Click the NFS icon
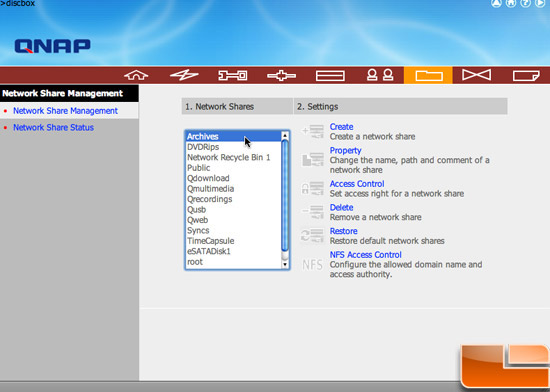The height and width of the screenshot is (392, 550). tap(312, 265)
